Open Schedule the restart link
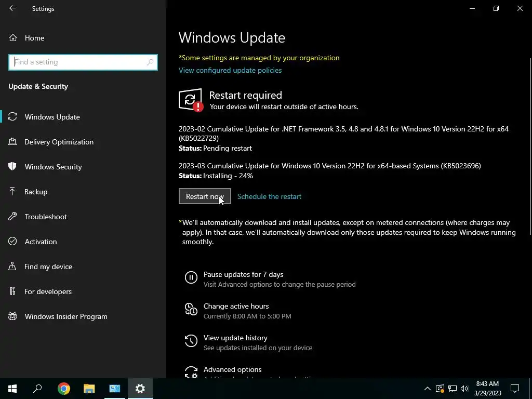 tap(270, 196)
